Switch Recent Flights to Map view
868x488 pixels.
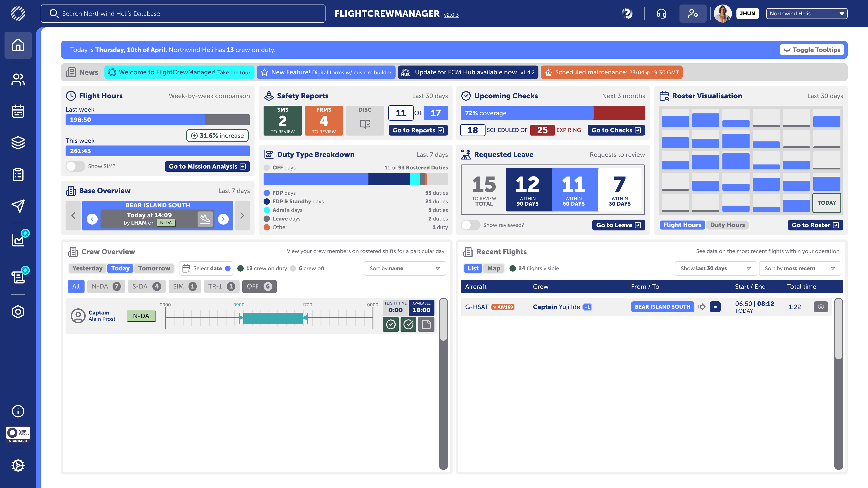tap(494, 268)
